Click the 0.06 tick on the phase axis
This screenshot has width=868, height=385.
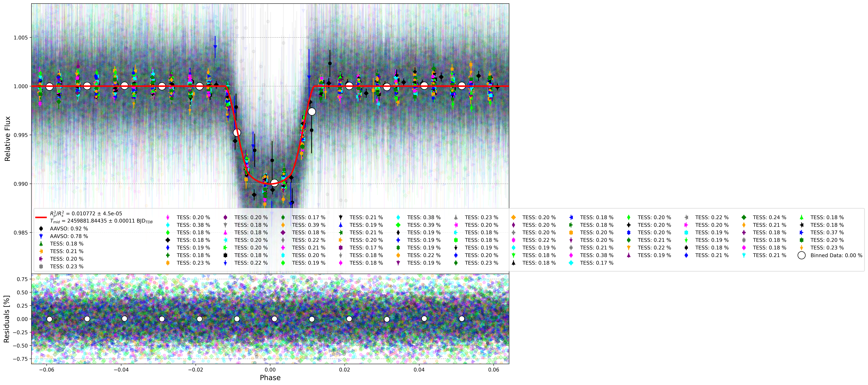pos(494,370)
